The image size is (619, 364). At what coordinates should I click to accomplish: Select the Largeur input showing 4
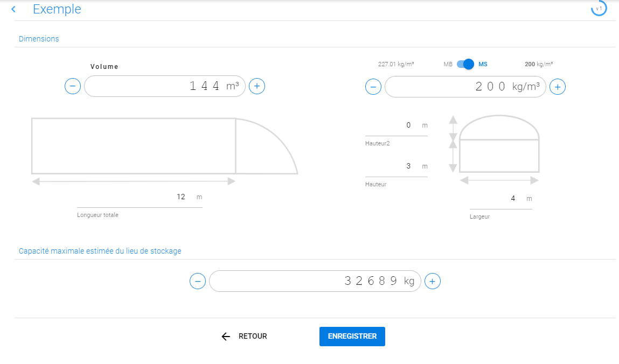500,199
